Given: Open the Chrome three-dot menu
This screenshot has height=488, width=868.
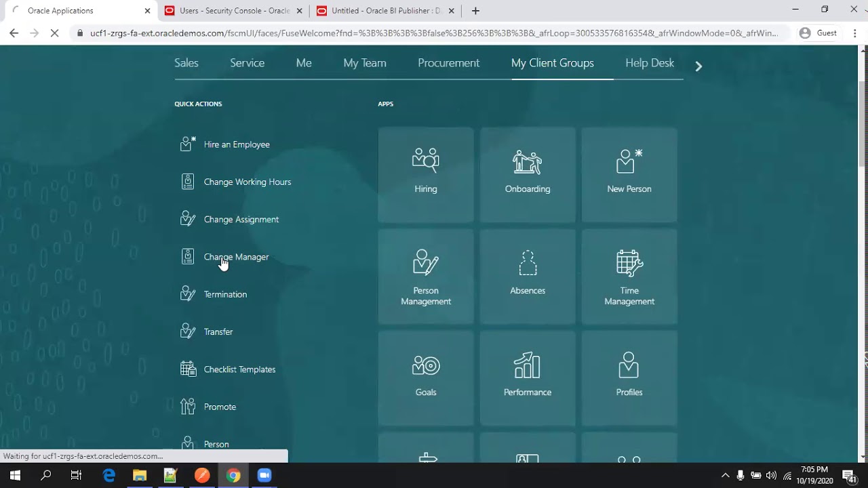Looking at the screenshot, I should 854,33.
